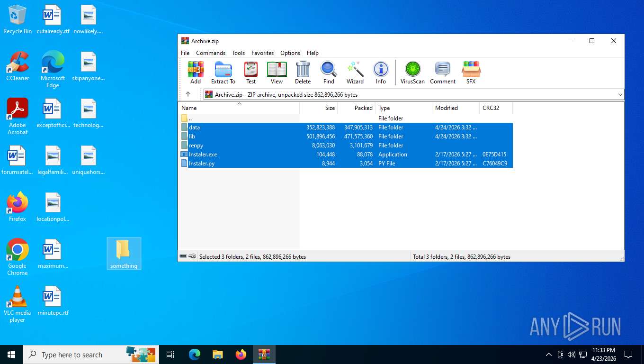Open Microsoft Edge desktop shortcut
This screenshot has width=644, height=364.
pyautogui.click(x=53, y=70)
